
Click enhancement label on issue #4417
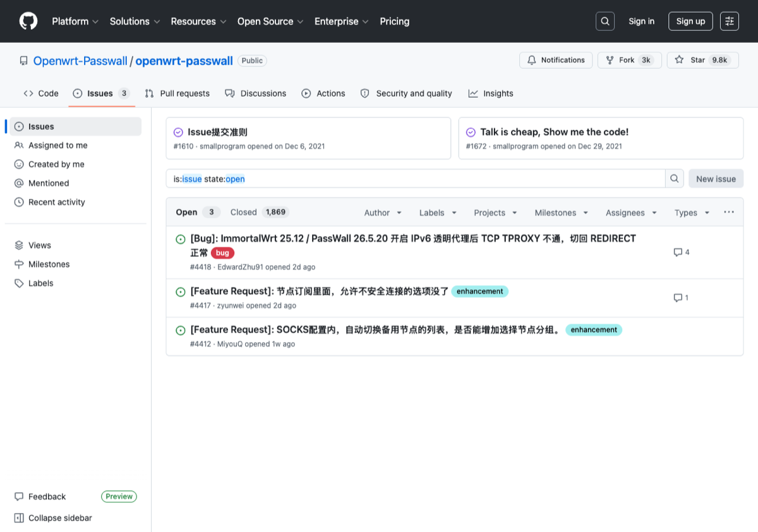pos(480,292)
